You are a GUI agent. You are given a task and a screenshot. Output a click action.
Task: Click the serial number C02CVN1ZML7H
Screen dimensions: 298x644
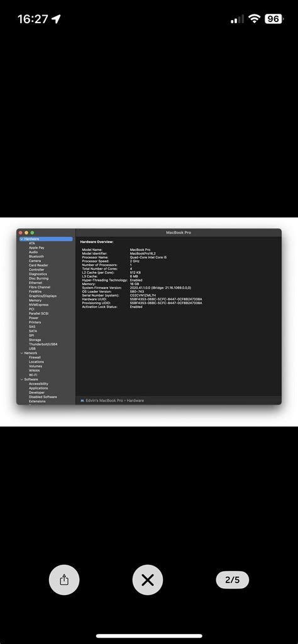(143, 295)
